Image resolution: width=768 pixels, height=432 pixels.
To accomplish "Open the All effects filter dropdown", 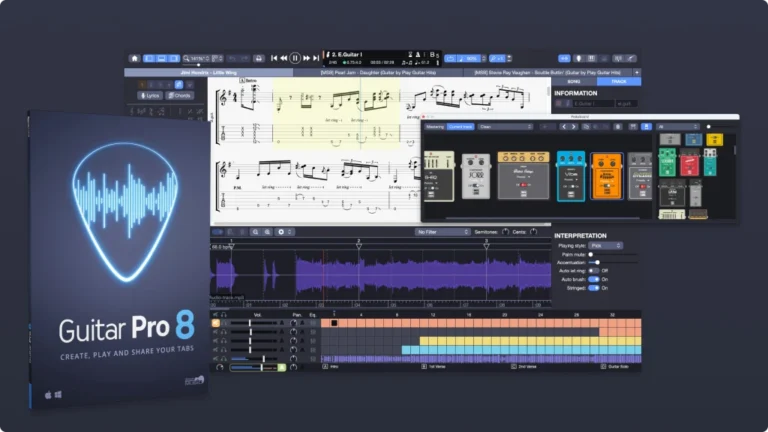I will coord(678,127).
